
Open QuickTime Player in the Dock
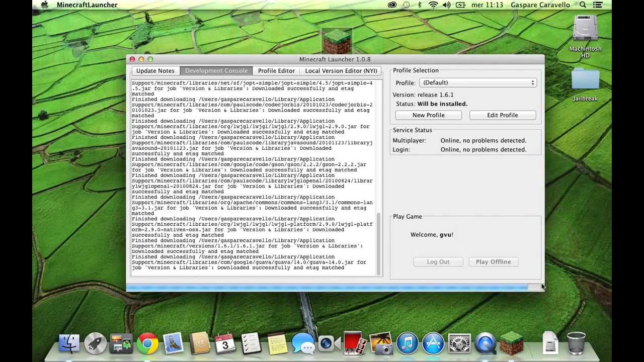(486, 343)
